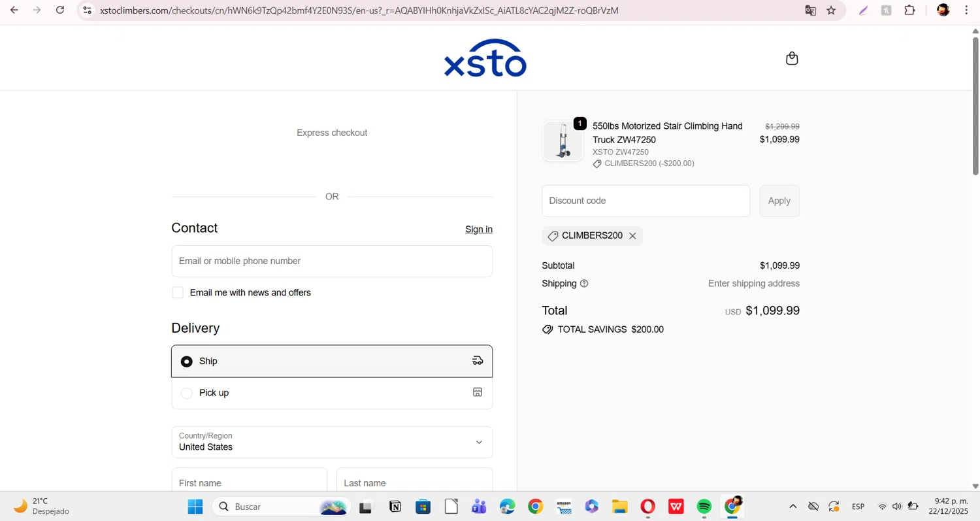Open the Wi-Fi network tray icon

(x=882, y=507)
